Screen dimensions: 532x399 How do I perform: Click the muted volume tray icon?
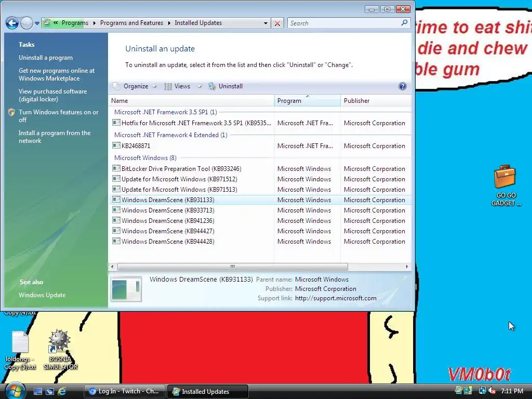pos(492,391)
